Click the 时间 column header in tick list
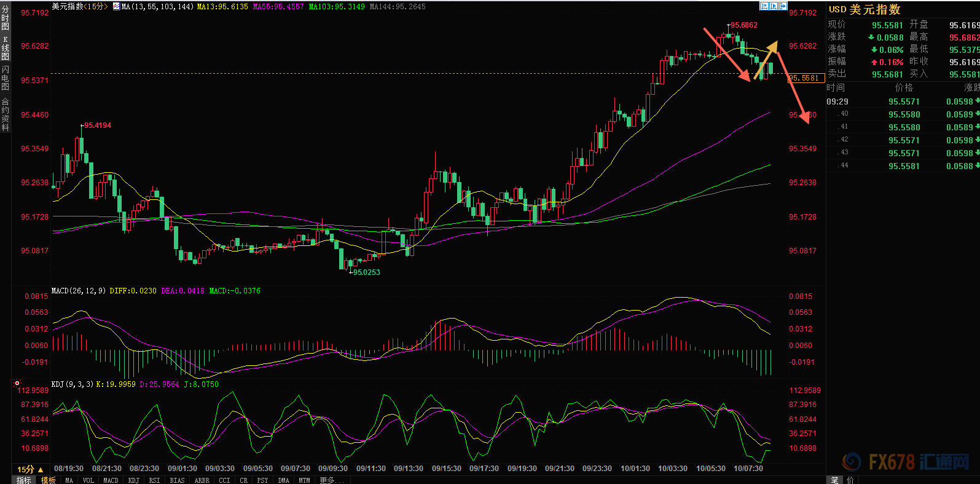The width and height of the screenshot is (980, 484). tap(836, 88)
